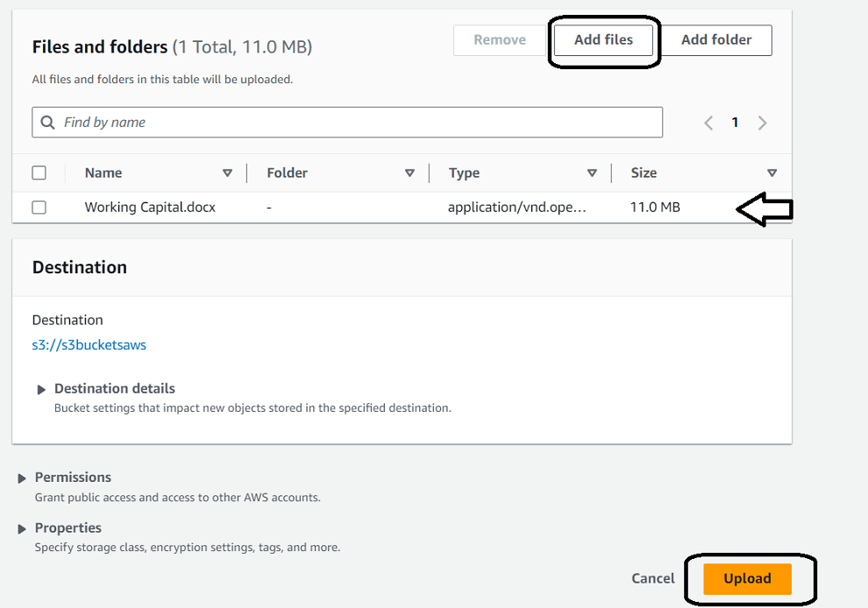
Task: Expand the Properties section
Action: pos(22,529)
